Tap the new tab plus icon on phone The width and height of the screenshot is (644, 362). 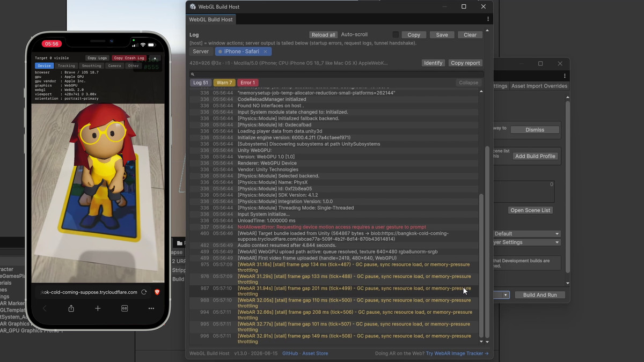tap(98, 308)
